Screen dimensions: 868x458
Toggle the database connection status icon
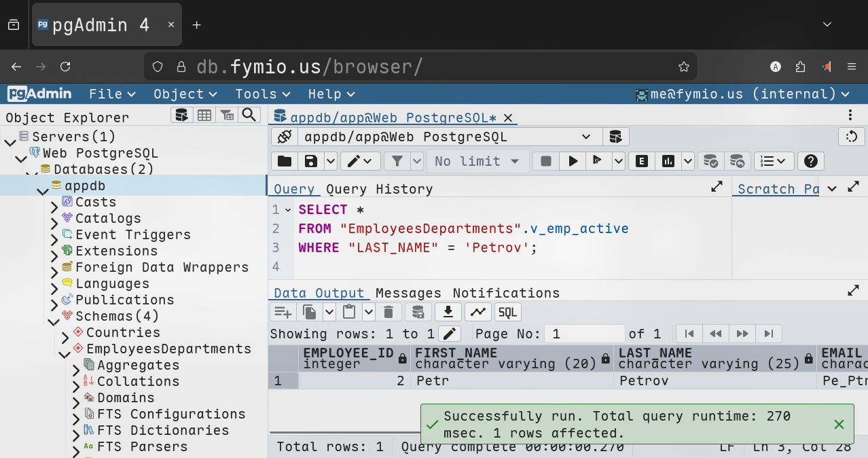[x=284, y=137]
